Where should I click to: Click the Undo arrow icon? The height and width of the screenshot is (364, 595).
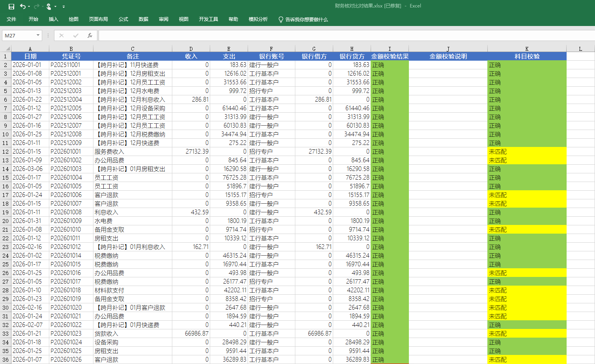[x=23, y=6]
